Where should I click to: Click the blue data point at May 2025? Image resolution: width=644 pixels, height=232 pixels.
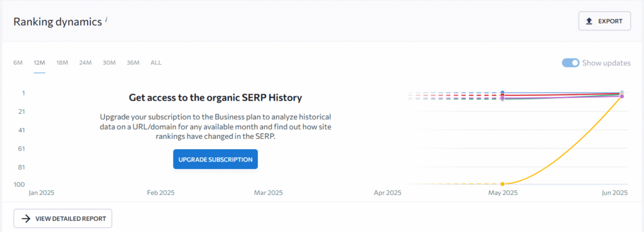click(x=502, y=92)
